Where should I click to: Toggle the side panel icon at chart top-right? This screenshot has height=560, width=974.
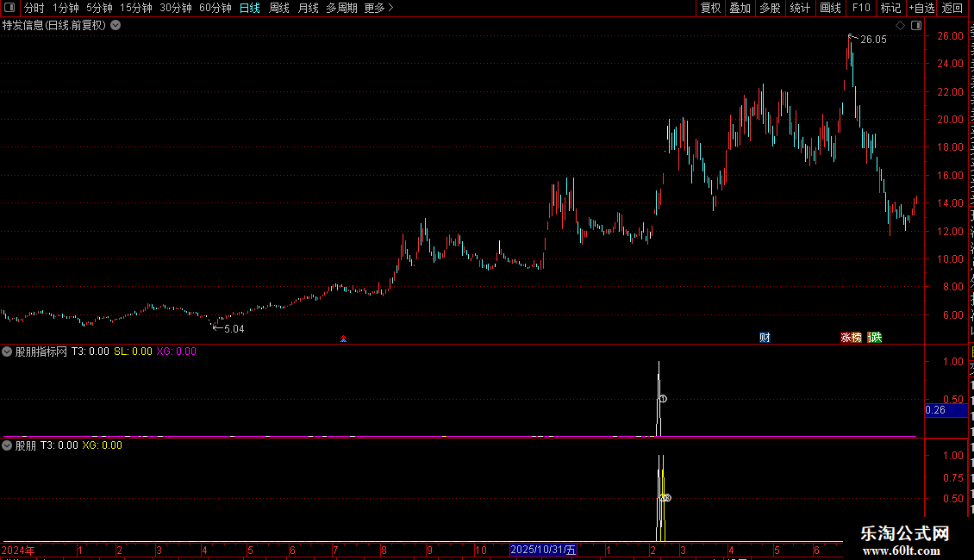(x=916, y=26)
